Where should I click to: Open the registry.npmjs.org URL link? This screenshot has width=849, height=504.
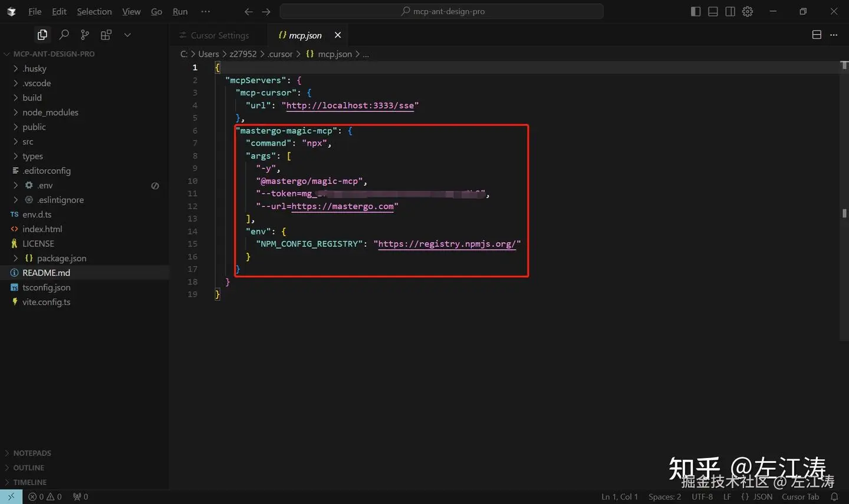tap(447, 244)
